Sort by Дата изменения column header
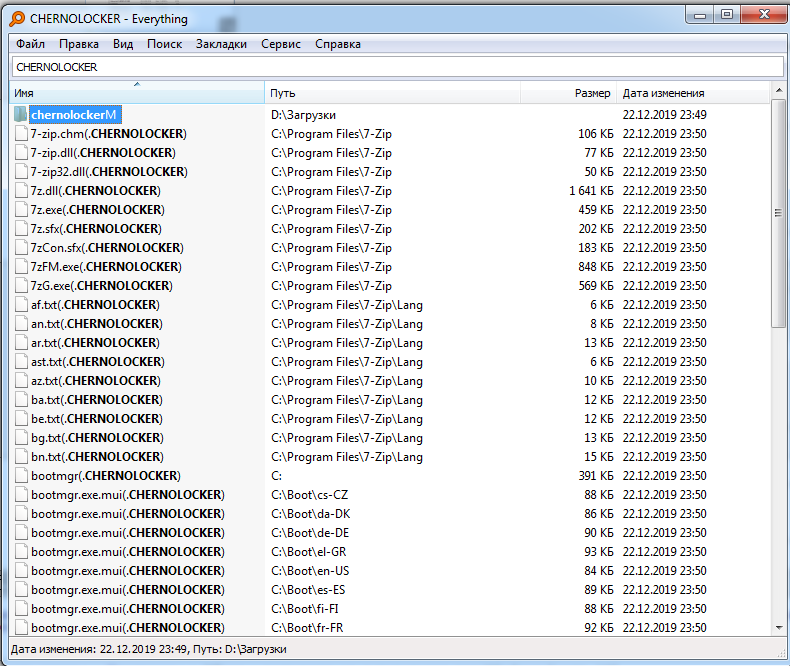The height and width of the screenshot is (666, 790). coord(693,93)
